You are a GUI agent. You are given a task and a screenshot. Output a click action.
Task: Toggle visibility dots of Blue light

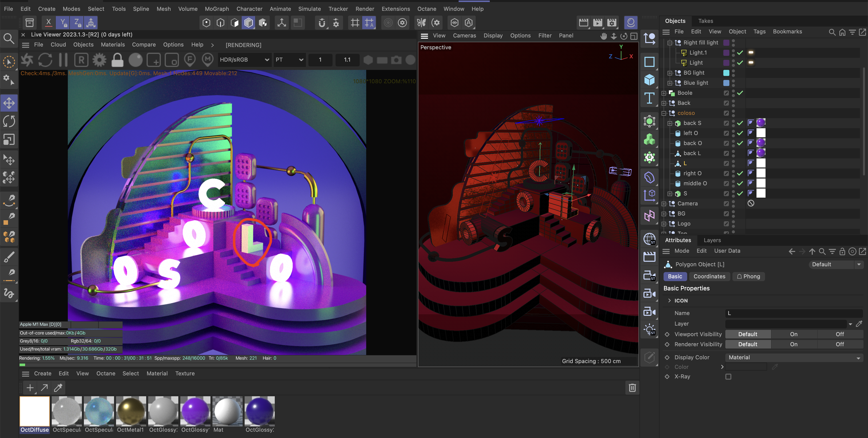click(x=733, y=83)
